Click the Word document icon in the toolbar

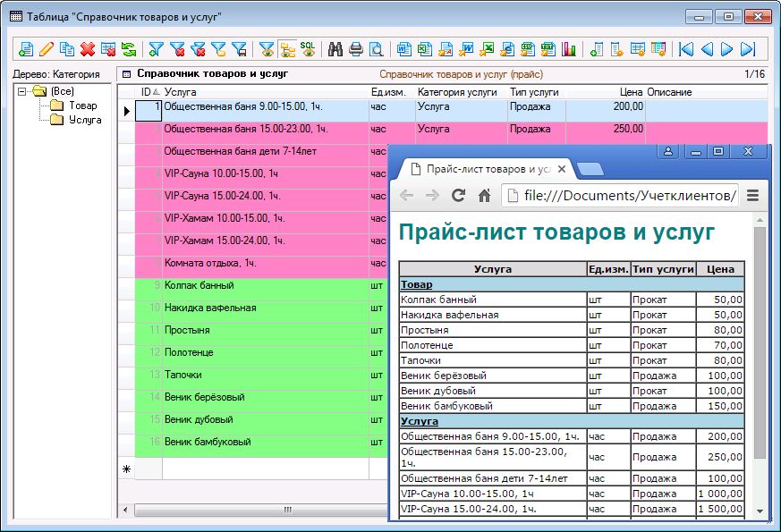coord(404,49)
